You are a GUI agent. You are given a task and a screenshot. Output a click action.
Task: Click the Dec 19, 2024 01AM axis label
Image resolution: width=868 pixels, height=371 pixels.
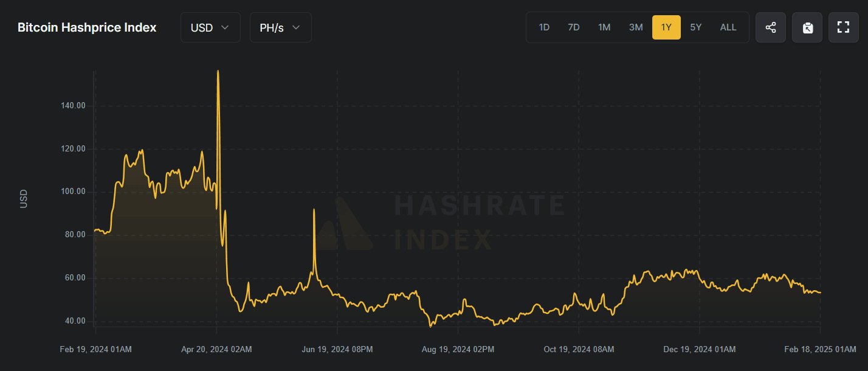(699, 349)
